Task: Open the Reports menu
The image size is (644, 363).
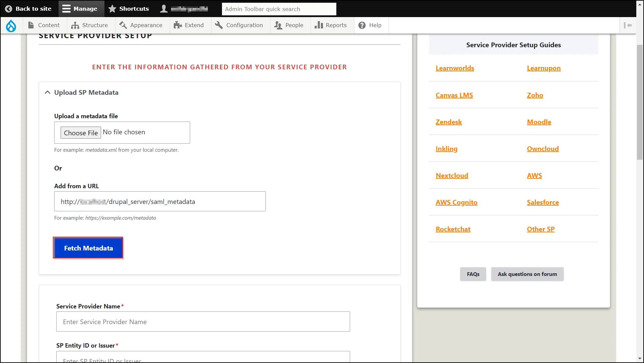Action: pyautogui.click(x=331, y=25)
